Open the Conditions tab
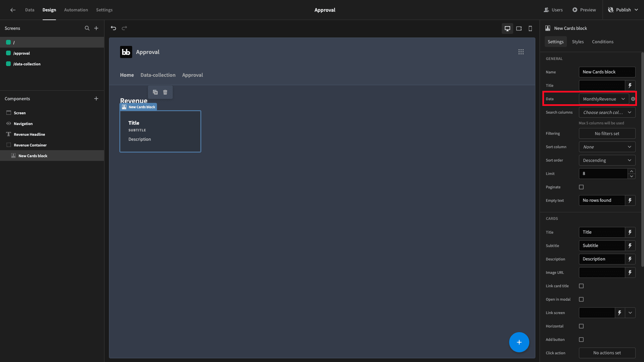The image size is (644, 362). pyautogui.click(x=603, y=42)
